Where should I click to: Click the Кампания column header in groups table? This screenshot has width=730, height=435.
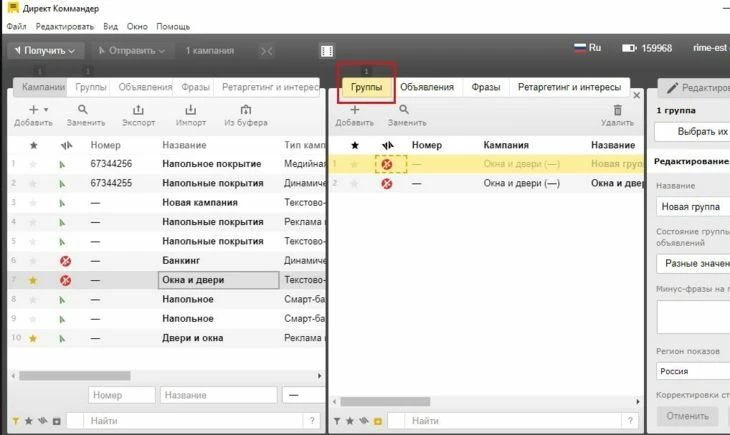tap(506, 145)
